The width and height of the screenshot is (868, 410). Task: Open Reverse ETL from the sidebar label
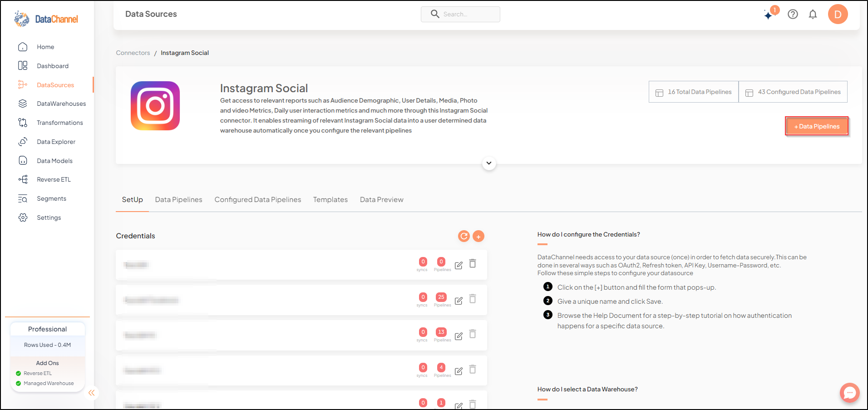[x=54, y=179]
